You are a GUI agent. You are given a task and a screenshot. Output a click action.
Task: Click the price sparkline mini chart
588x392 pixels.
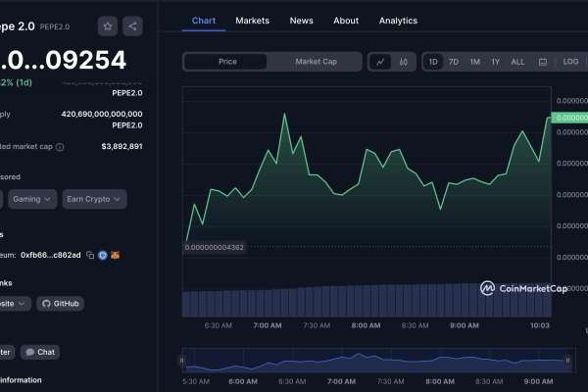pyautogui.click(x=102, y=83)
